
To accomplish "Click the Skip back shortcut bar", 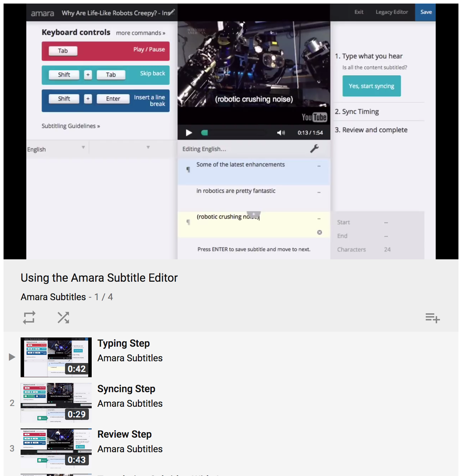I will [x=106, y=75].
